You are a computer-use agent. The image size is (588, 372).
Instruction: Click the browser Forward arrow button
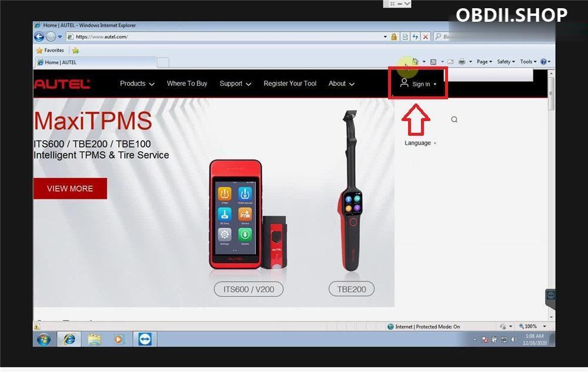pos(51,36)
